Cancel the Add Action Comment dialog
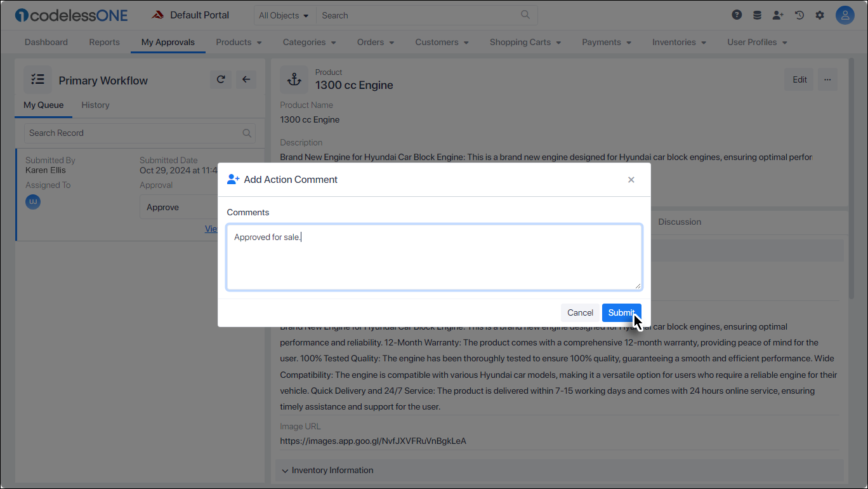Viewport: 868px width, 489px height. pos(579,312)
